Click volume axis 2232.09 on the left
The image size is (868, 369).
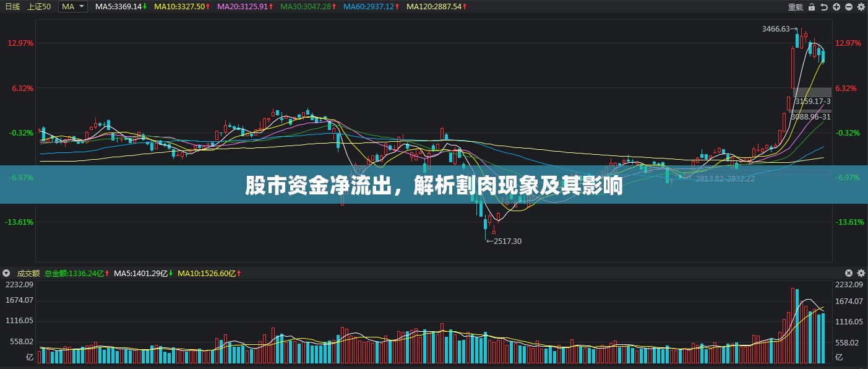(x=19, y=285)
